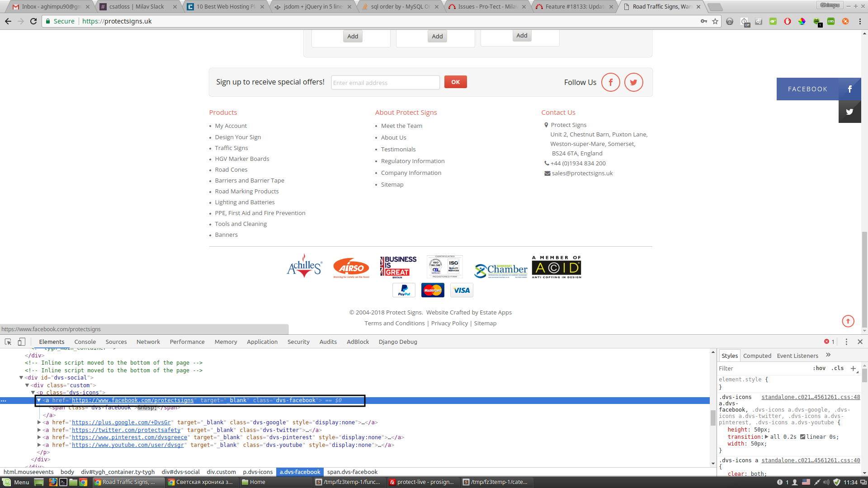Activate the DevTools inspect element tool
Viewport: 868px width, 488px height.
pyautogui.click(x=8, y=342)
